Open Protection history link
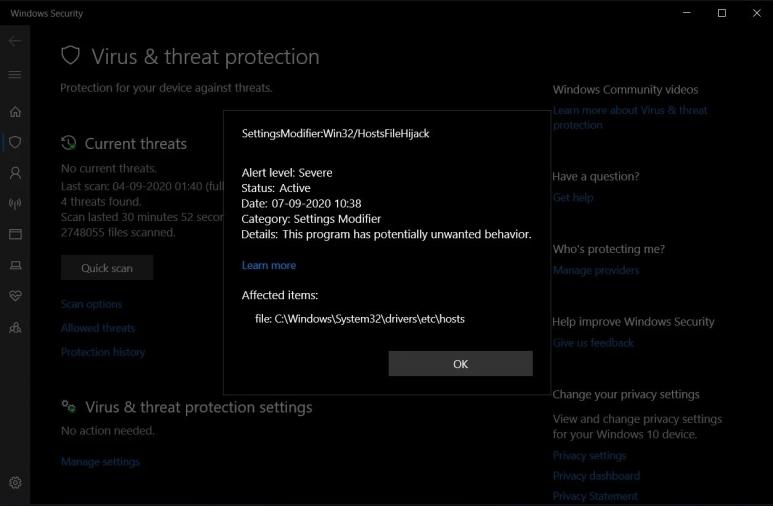Image resolution: width=773 pixels, height=506 pixels. coord(103,352)
